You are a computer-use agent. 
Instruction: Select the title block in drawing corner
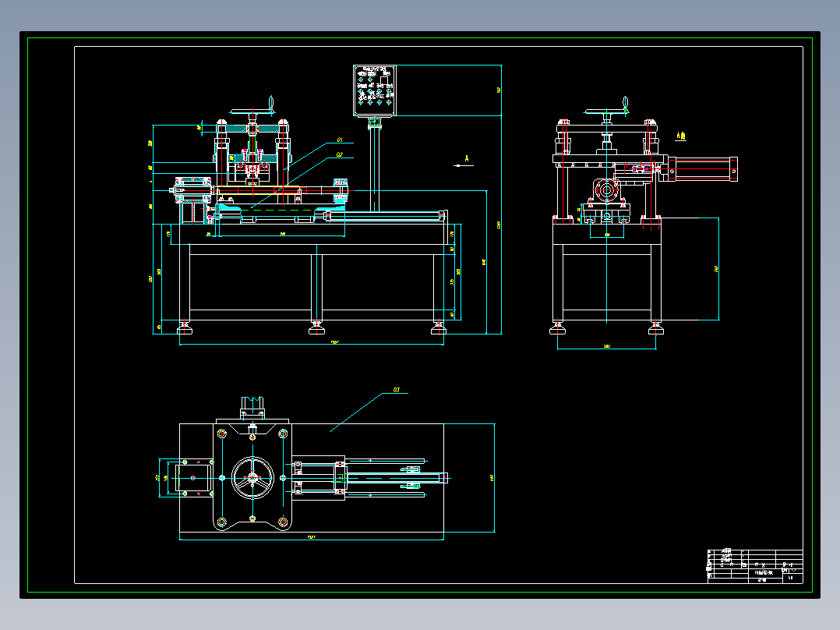pyautogui.click(x=755, y=566)
